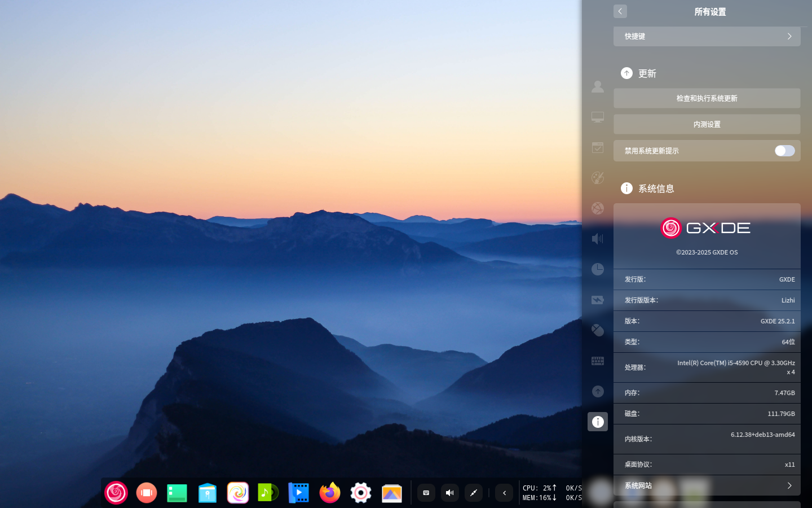Go back using the 所有设置 back arrow

620,11
